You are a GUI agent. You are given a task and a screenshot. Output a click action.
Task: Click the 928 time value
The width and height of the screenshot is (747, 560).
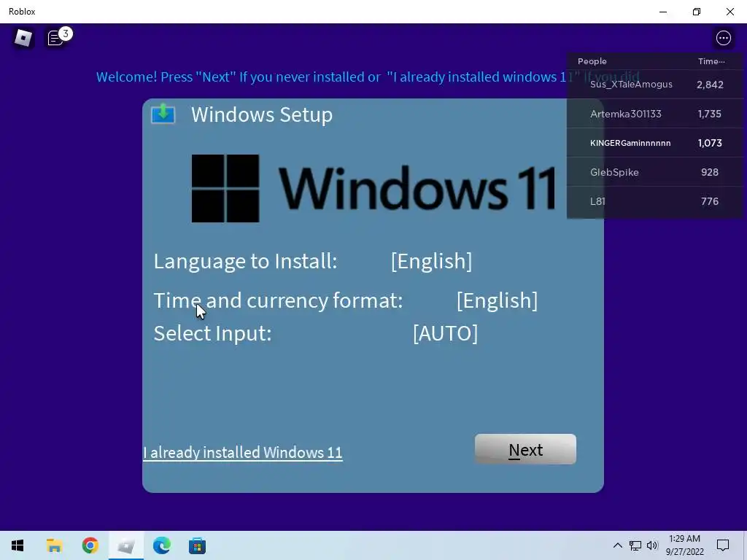tap(710, 172)
